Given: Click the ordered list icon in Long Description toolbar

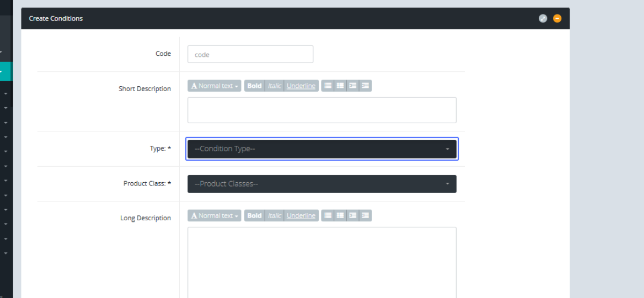Looking at the screenshot, I should (340, 215).
